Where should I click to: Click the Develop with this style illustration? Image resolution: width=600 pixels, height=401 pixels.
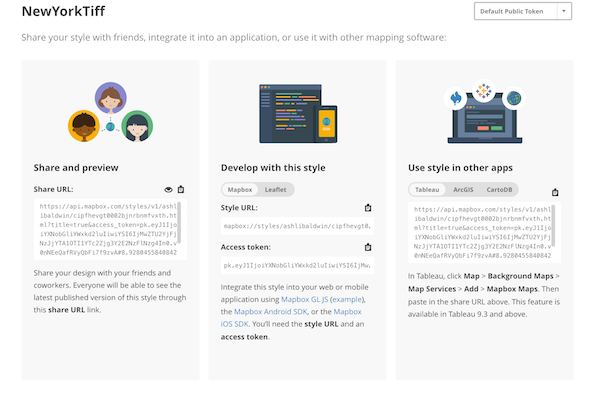[x=296, y=111]
